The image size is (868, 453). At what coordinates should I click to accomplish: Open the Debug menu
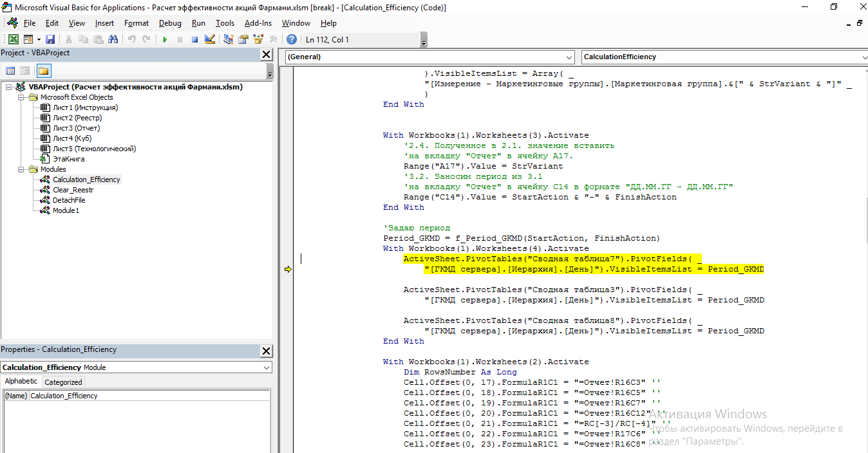[x=170, y=23]
